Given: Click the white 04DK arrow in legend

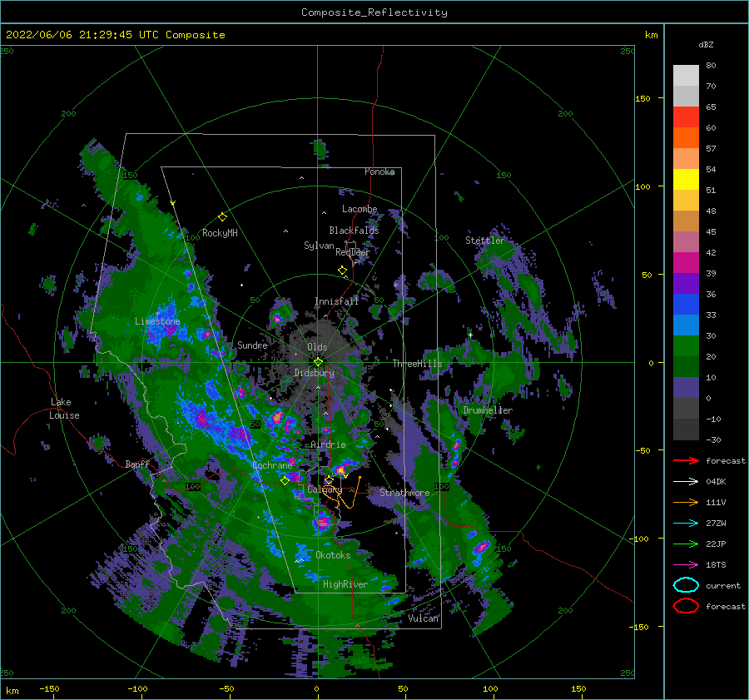Looking at the screenshot, I should [x=686, y=481].
